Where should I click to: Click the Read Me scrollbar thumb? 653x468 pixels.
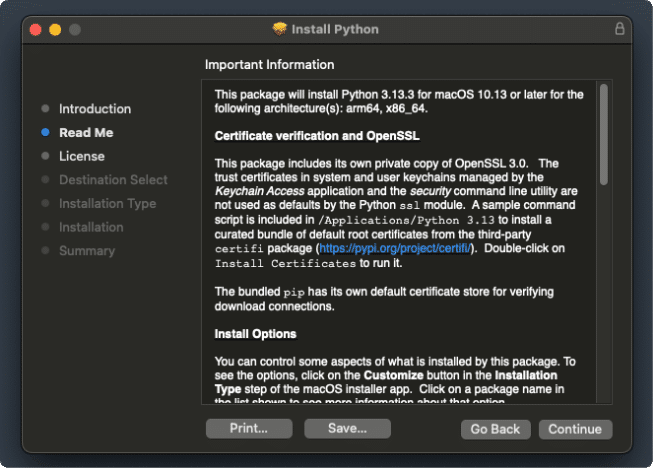[x=603, y=134]
